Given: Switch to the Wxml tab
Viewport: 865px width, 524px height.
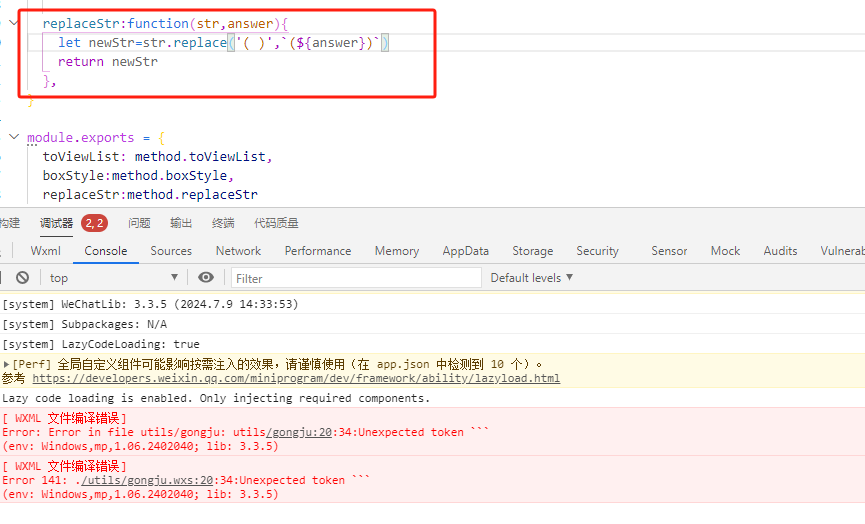Looking at the screenshot, I should (46, 251).
